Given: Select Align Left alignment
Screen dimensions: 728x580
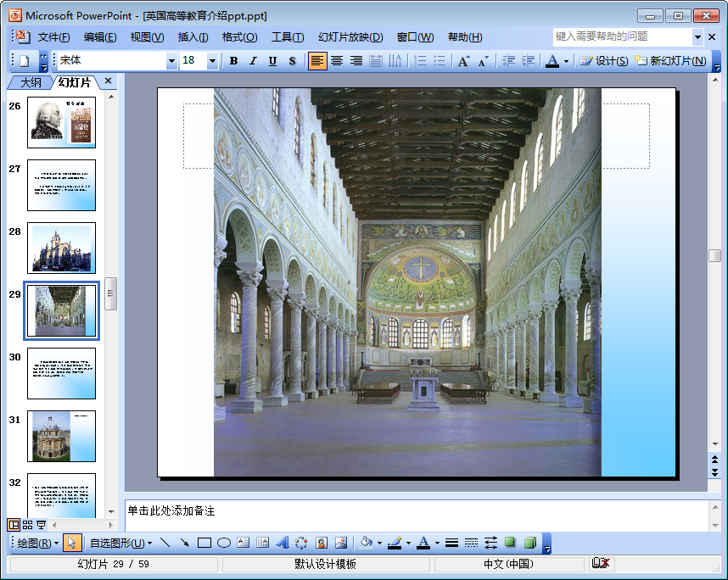Looking at the screenshot, I should pyautogui.click(x=317, y=61).
